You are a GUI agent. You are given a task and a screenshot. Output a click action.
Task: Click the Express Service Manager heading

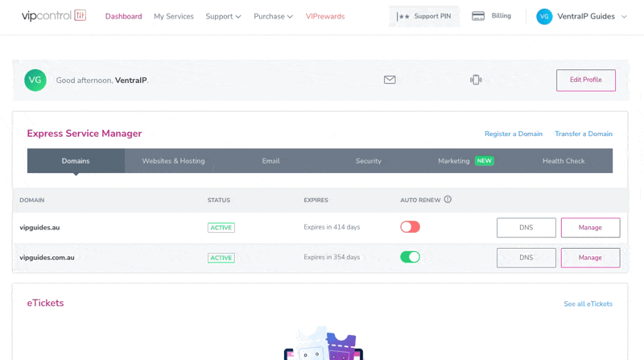click(x=85, y=133)
